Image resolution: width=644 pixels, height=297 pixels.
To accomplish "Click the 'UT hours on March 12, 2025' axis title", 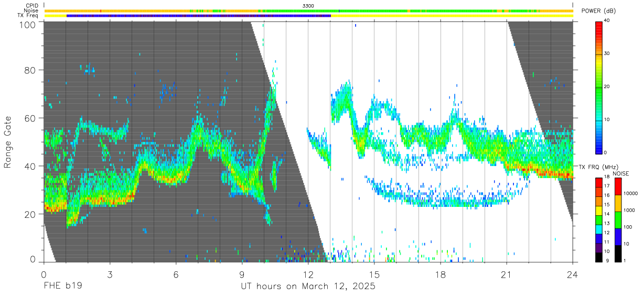I will tap(308, 287).
